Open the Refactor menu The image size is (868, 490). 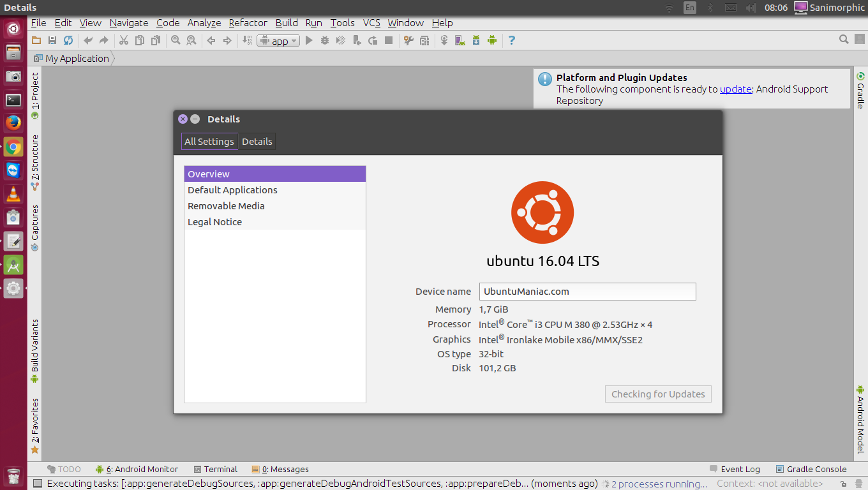point(248,23)
